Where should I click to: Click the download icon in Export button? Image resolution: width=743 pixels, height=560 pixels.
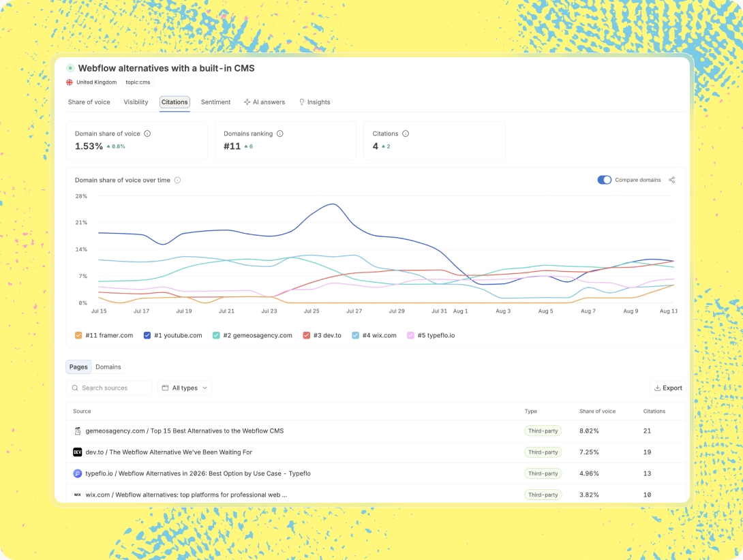[657, 388]
